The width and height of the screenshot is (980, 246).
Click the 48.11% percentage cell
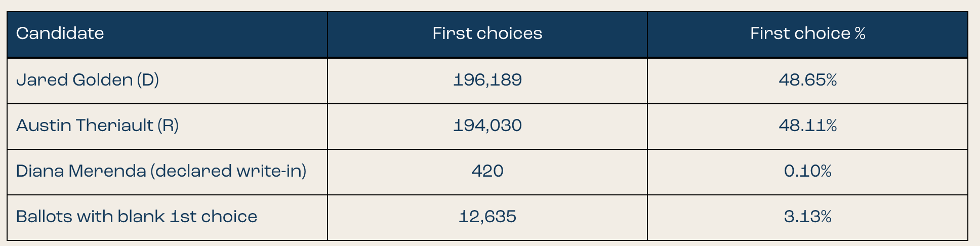pyautogui.click(x=807, y=127)
